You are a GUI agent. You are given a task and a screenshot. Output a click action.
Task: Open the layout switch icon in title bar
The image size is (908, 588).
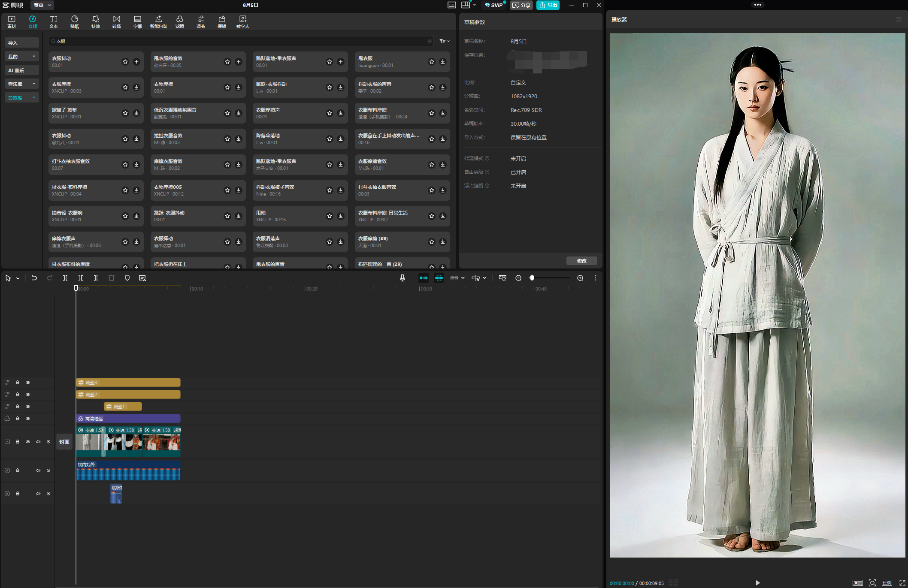(x=466, y=5)
